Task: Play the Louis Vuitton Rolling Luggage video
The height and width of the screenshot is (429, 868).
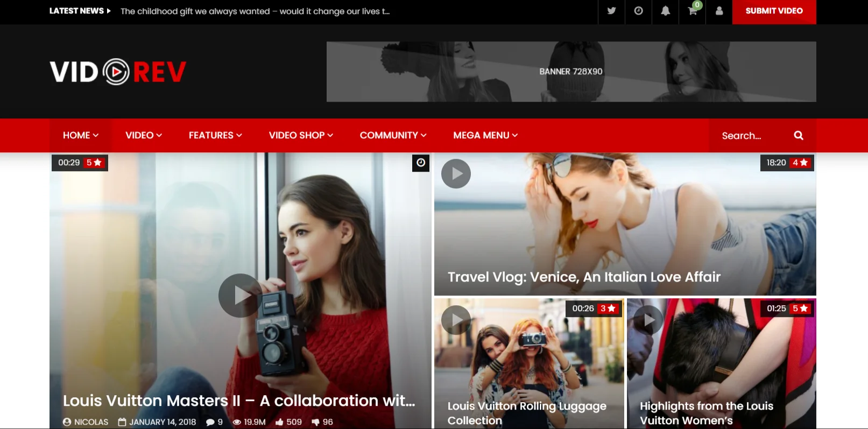Action: coord(456,320)
